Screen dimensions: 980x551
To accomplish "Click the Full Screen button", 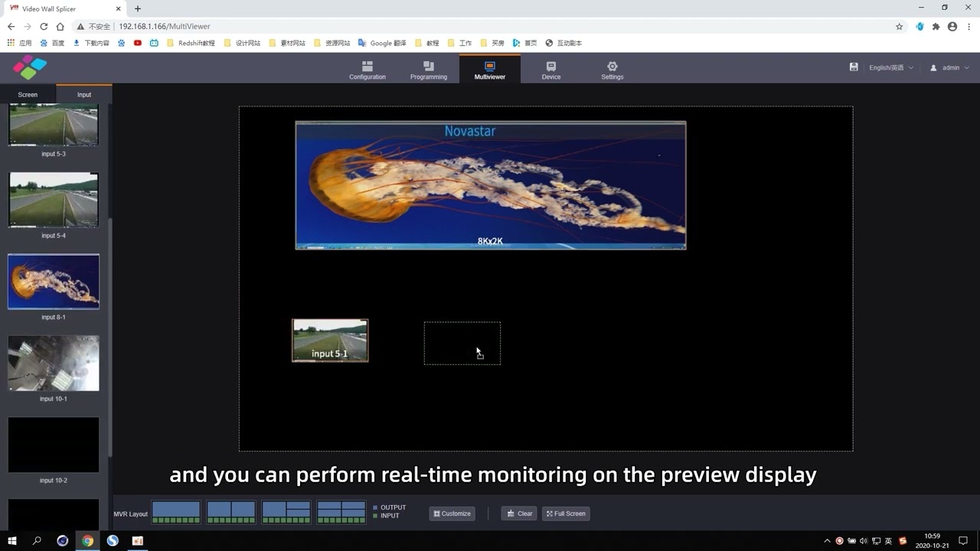I will tap(566, 514).
